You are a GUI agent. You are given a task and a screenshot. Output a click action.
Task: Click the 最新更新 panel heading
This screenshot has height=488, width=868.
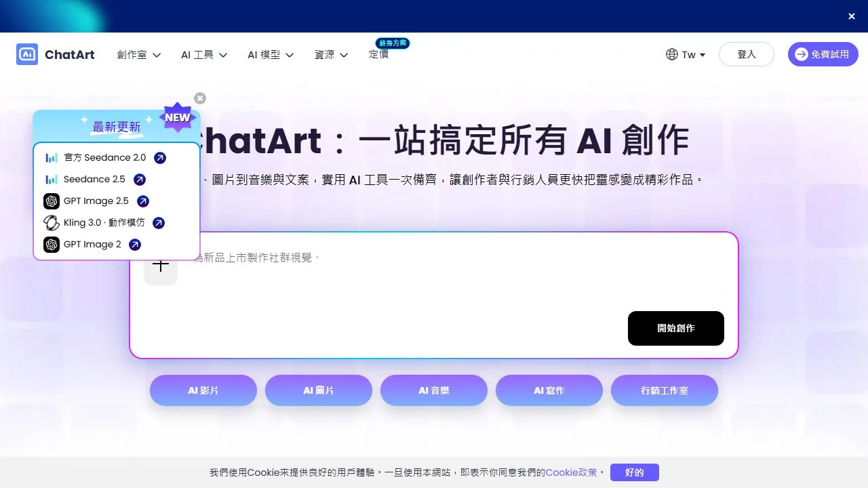pos(117,127)
